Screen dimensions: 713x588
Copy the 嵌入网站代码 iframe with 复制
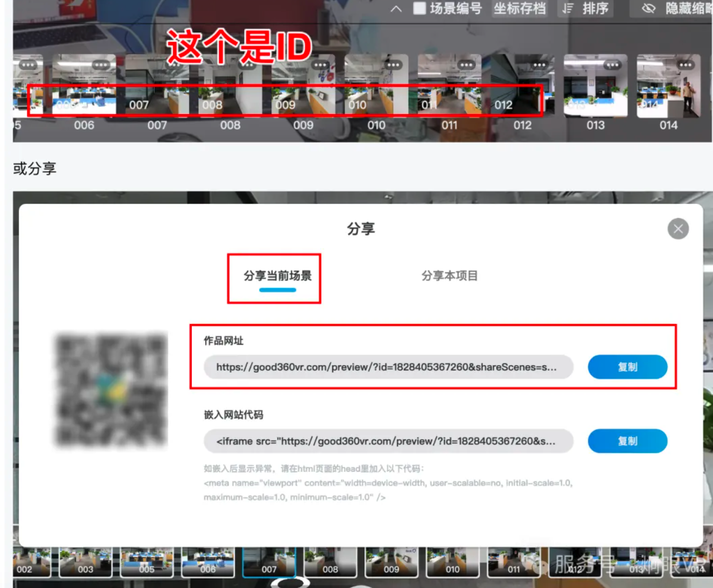tap(627, 442)
